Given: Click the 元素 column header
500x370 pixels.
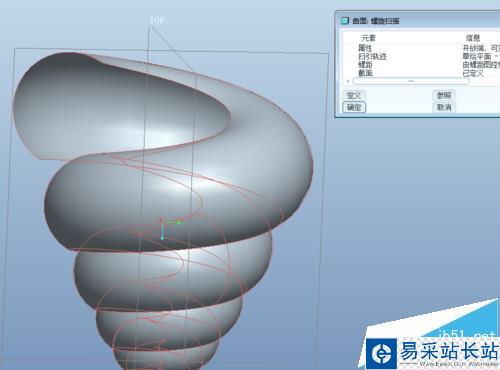Looking at the screenshot, I should (368, 38).
